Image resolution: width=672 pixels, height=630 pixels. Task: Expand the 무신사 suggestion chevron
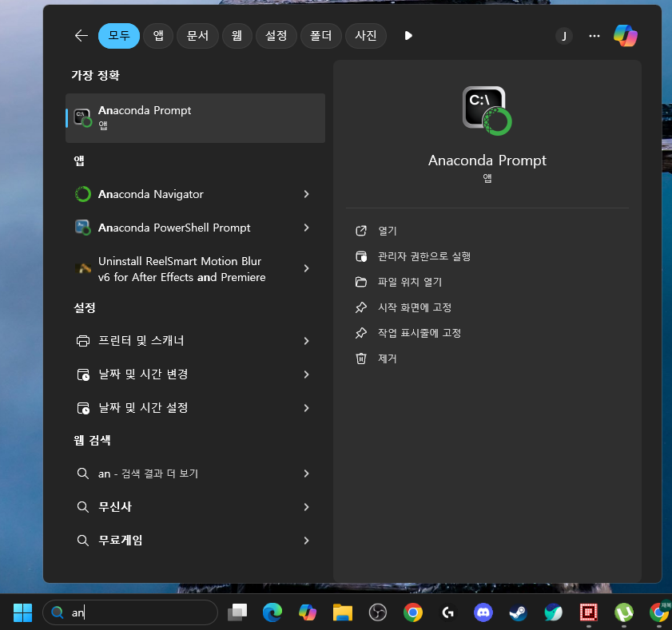(x=306, y=507)
